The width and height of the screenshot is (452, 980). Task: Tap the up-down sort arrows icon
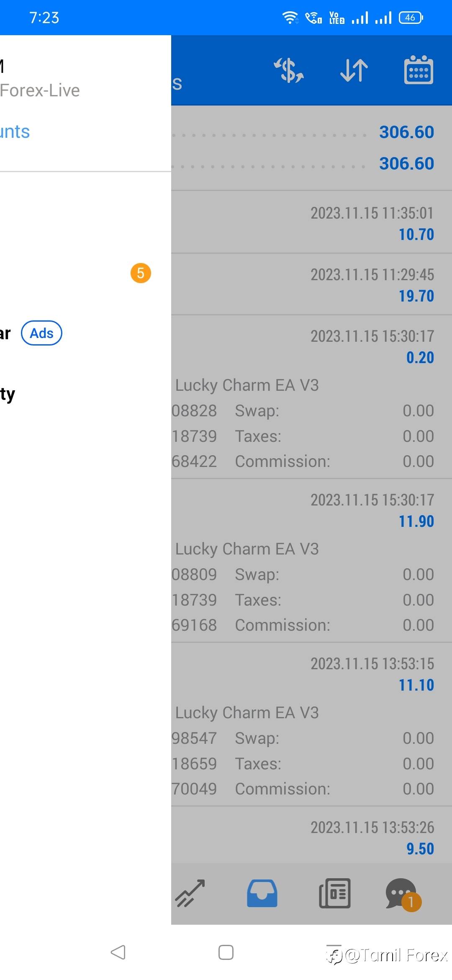(x=354, y=70)
